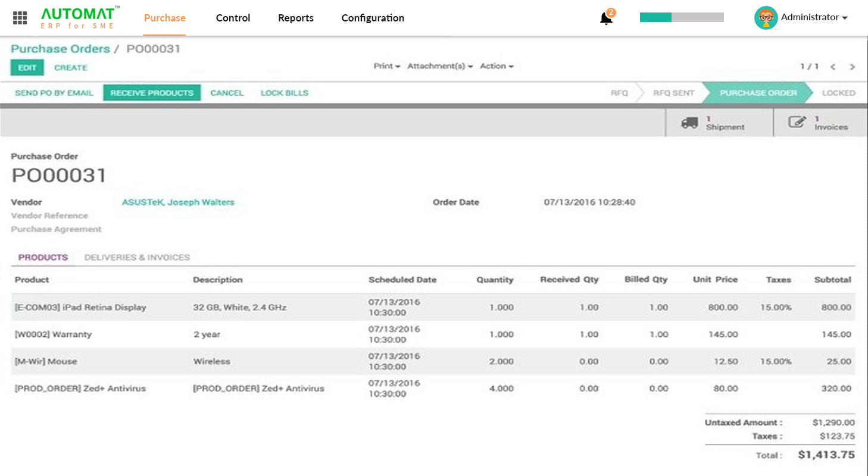The width and height of the screenshot is (868, 476).
Task: Click the order date 07/13/2016 10:28:40
Action: pos(589,202)
